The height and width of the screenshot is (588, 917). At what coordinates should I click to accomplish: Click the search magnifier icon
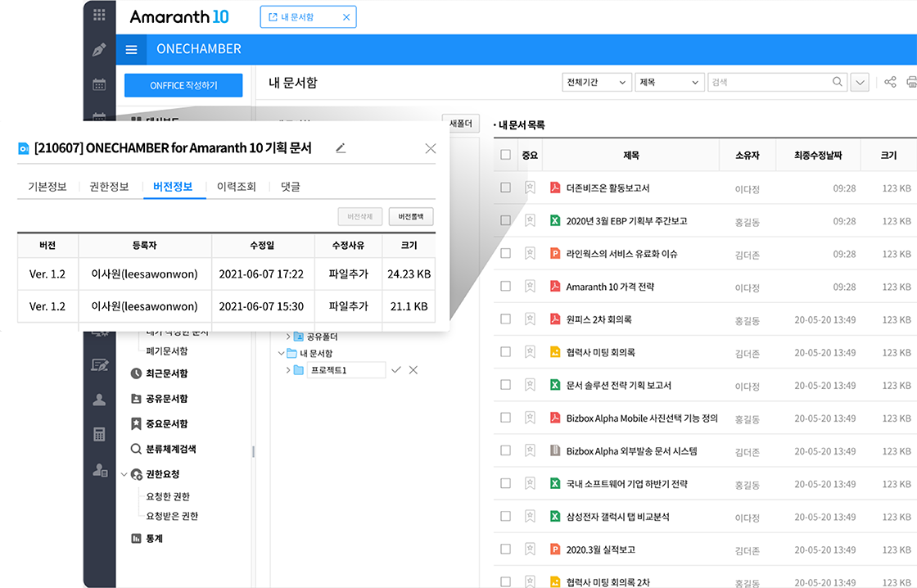(x=838, y=82)
